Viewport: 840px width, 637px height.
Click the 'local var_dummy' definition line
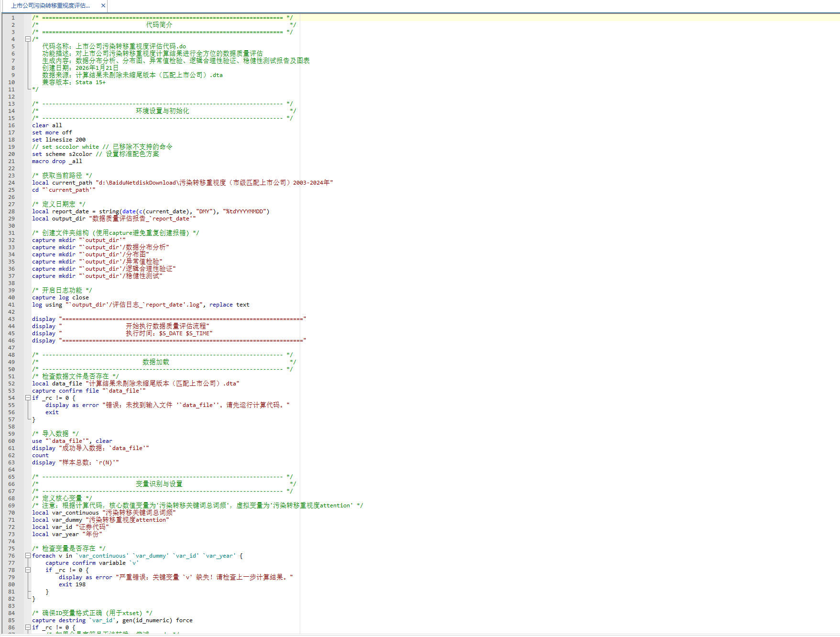point(100,520)
